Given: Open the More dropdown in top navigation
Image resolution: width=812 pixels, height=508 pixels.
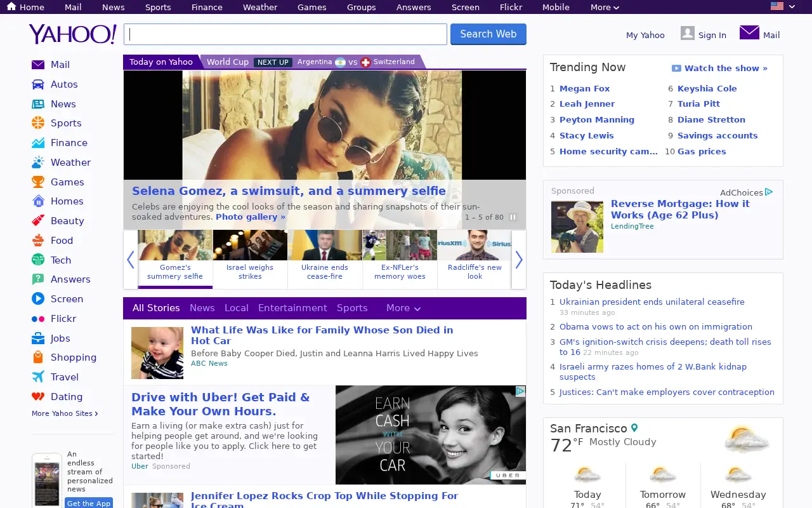Looking at the screenshot, I should 605,8.
